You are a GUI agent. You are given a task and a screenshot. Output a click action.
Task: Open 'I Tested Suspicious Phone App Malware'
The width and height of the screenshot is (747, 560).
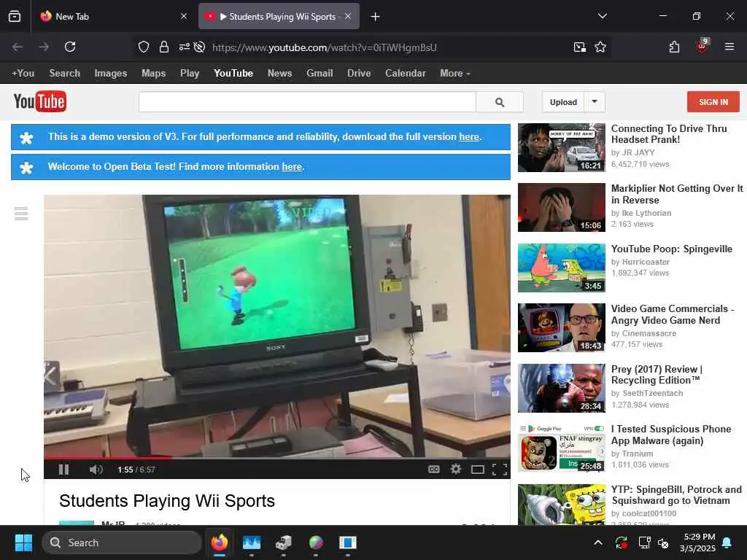tap(671, 435)
